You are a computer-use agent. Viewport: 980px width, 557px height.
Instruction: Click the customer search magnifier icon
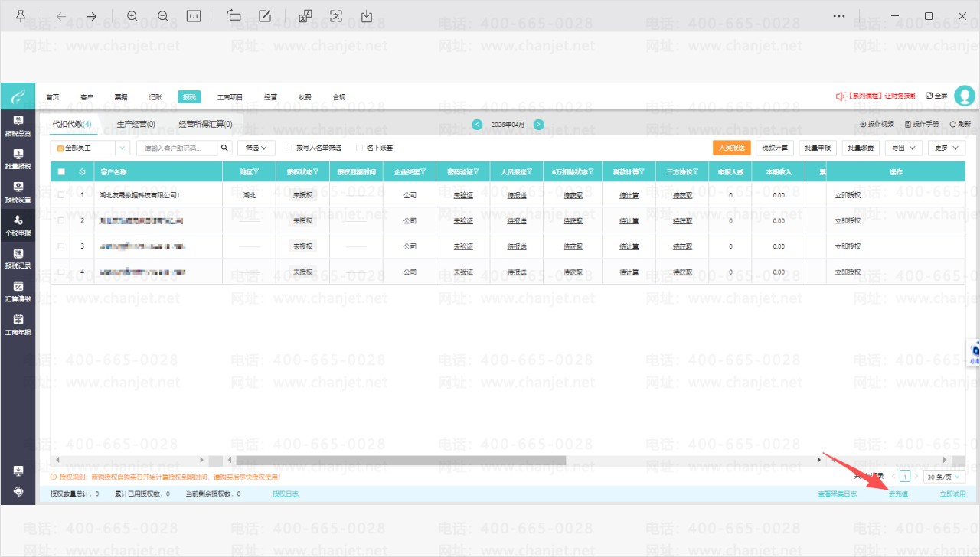click(x=225, y=148)
